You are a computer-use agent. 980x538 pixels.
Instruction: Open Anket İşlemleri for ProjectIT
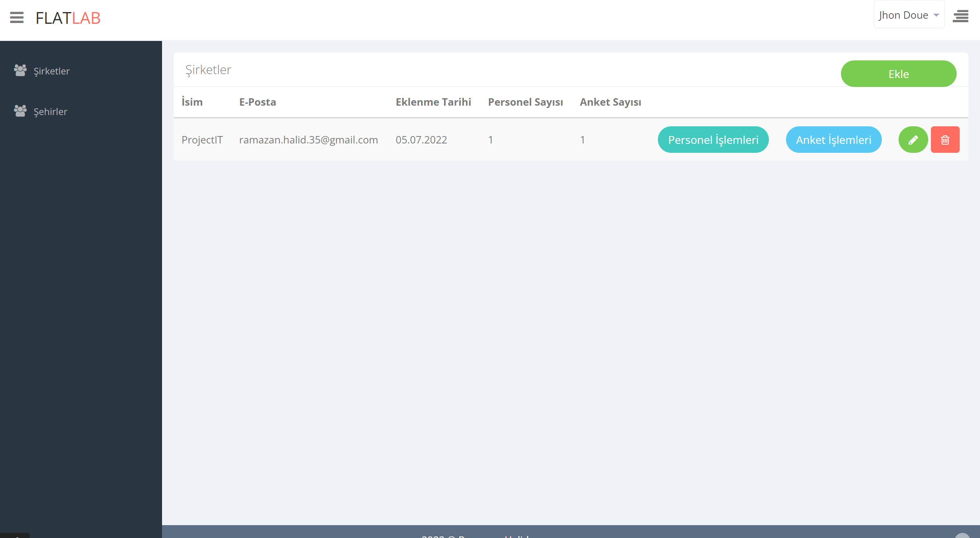pyautogui.click(x=834, y=139)
